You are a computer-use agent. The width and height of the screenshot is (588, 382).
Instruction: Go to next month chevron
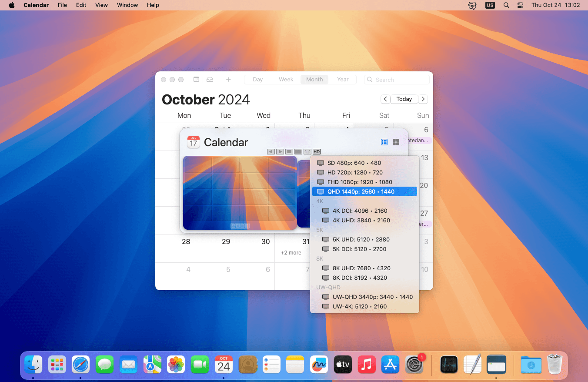click(x=423, y=99)
